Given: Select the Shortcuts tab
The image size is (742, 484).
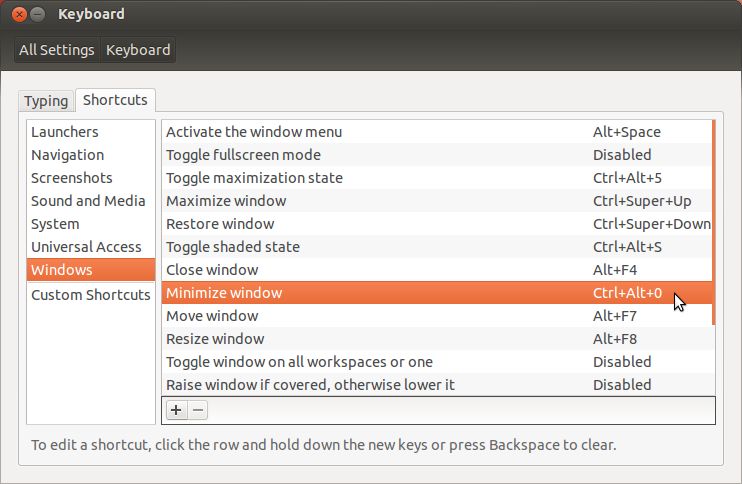Looking at the screenshot, I should [115, 100].
